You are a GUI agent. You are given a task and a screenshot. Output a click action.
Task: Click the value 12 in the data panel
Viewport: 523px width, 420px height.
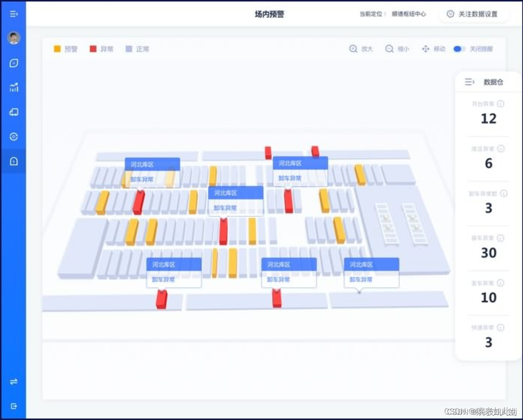[489, 119]
